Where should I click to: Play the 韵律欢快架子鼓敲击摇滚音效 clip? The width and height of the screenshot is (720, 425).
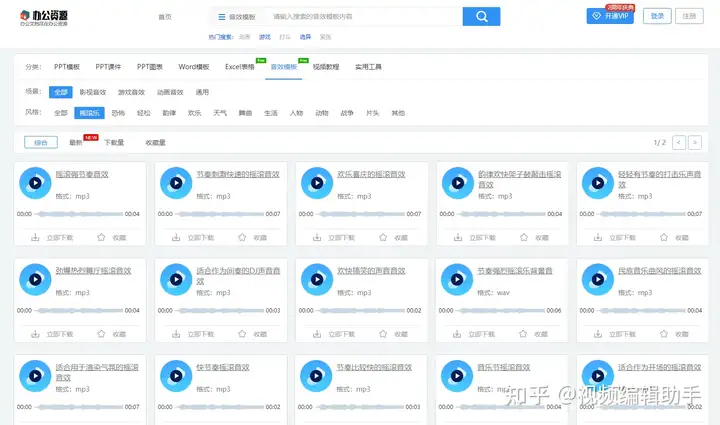point(458,183)
